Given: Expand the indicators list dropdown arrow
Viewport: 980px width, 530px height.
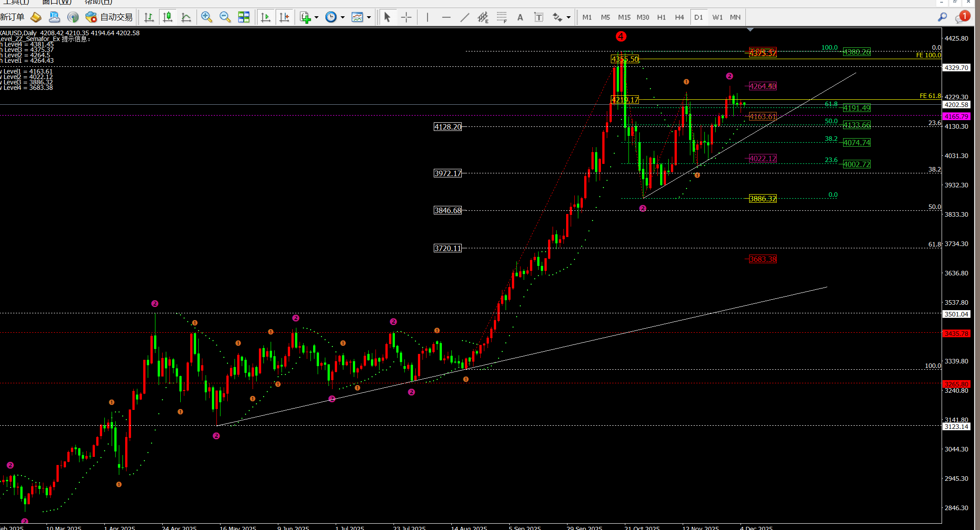Looking at the screenshot, I should [316, 18].
